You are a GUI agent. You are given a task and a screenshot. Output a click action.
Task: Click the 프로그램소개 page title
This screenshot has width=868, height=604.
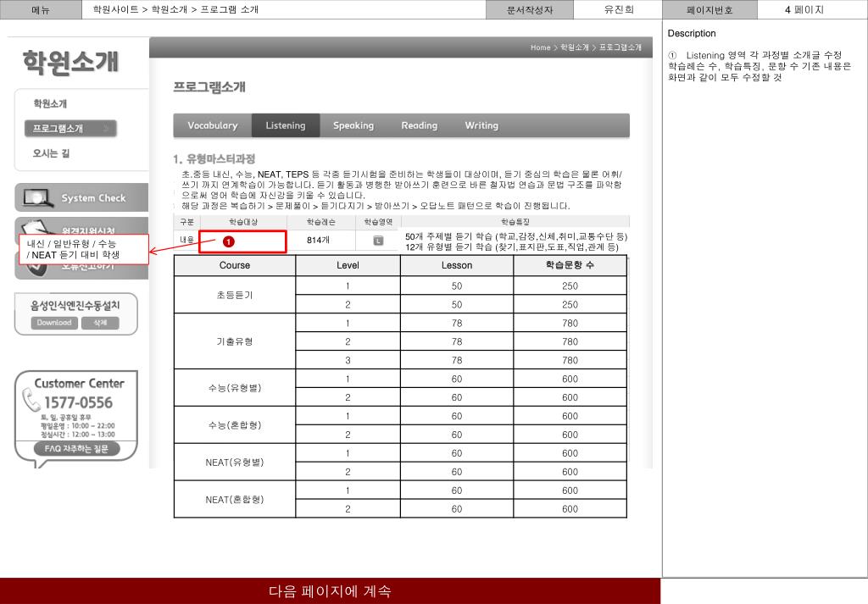[209, 87]
